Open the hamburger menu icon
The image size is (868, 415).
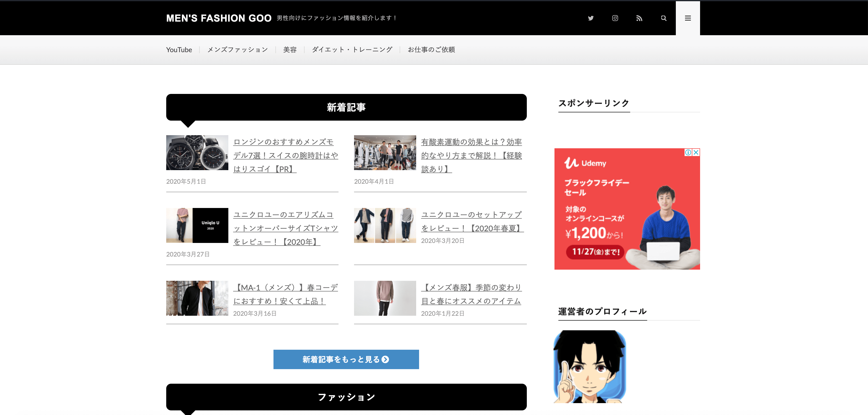pos(688,18)
